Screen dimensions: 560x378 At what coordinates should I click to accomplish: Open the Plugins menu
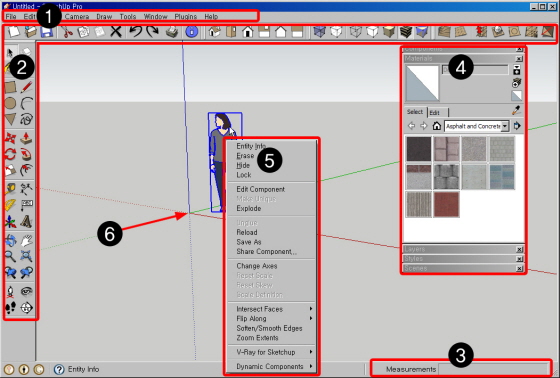(186, 17)
